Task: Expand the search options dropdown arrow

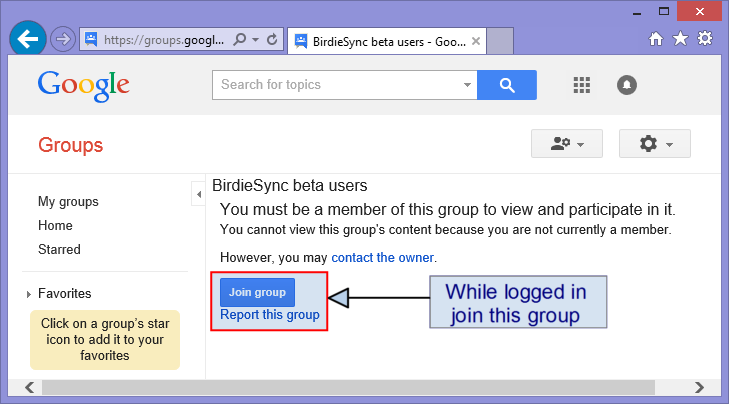Action: click(467, 85)
